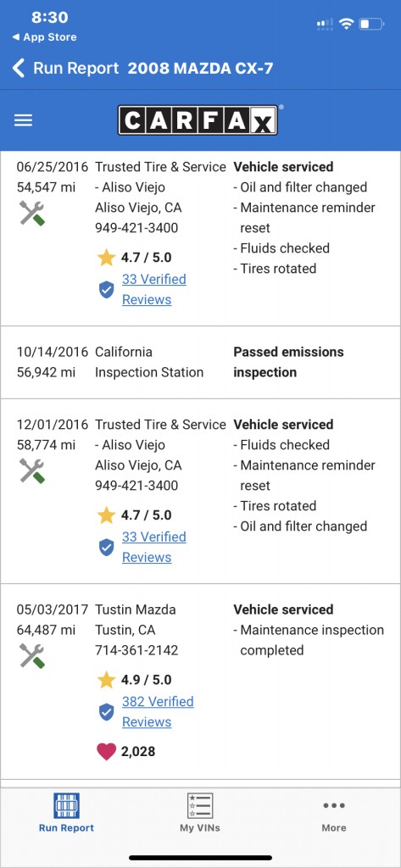The height and width of the screenshot is (868, 401).
Task: Tap the 2008 MAZDA CX-7 title
Action: click(200, 69)
